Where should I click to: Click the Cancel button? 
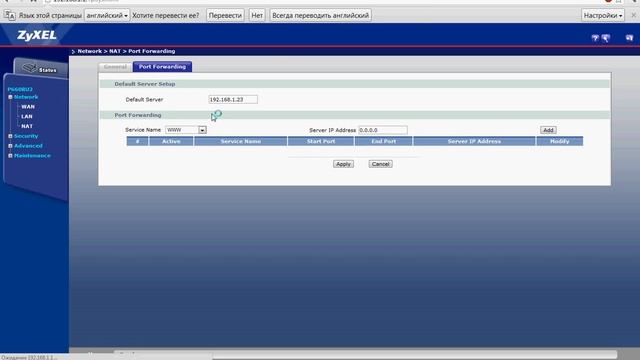[x=380, y=164]
